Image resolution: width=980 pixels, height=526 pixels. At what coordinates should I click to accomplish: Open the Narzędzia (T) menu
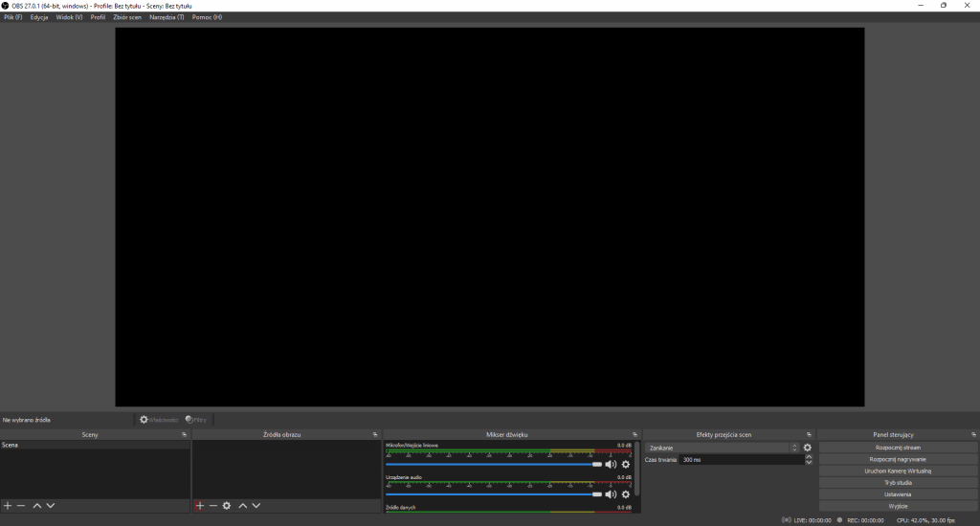[x=167, y=17]
